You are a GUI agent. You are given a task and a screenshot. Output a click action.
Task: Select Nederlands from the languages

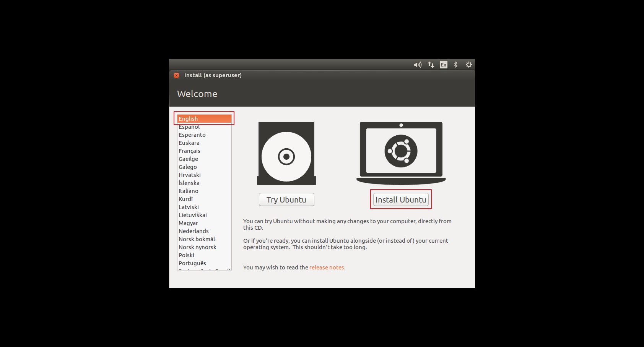click(193, 231)
